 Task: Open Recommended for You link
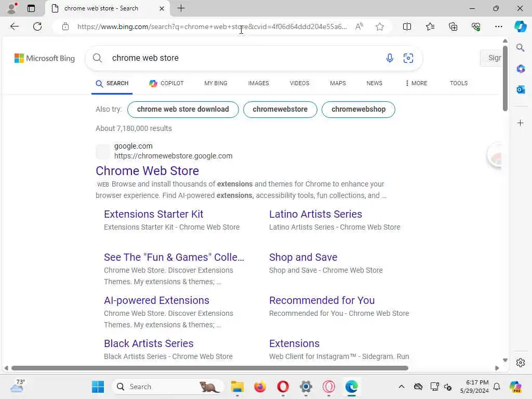(x=322, y=300)
